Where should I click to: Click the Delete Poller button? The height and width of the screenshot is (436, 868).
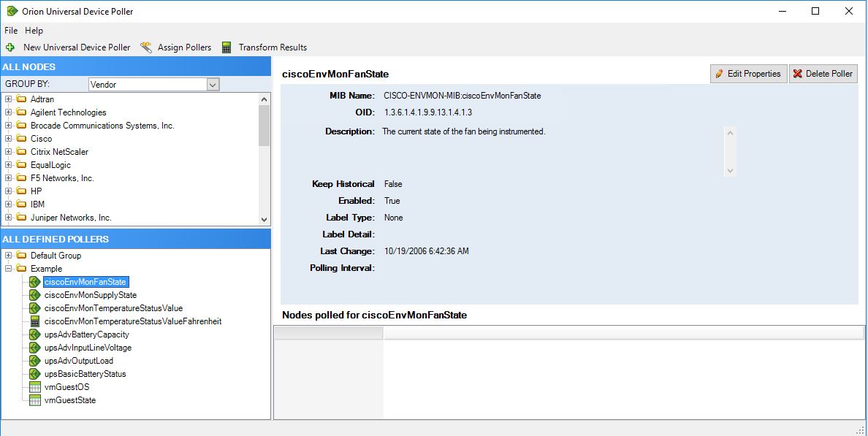point(823,73)
